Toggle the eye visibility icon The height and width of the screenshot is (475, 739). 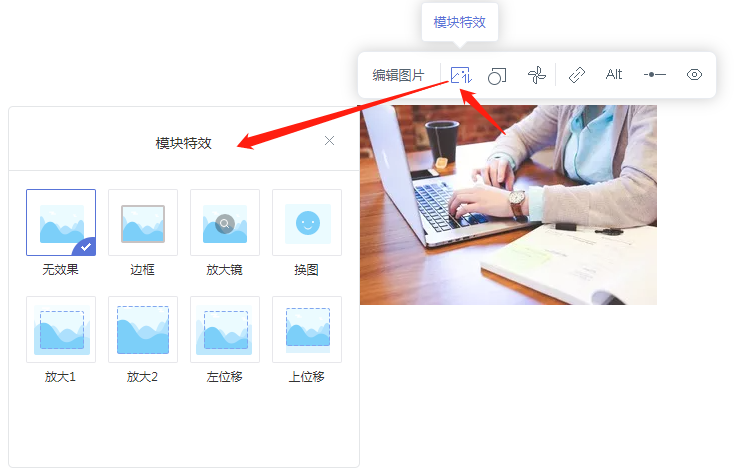click(694, 74)
